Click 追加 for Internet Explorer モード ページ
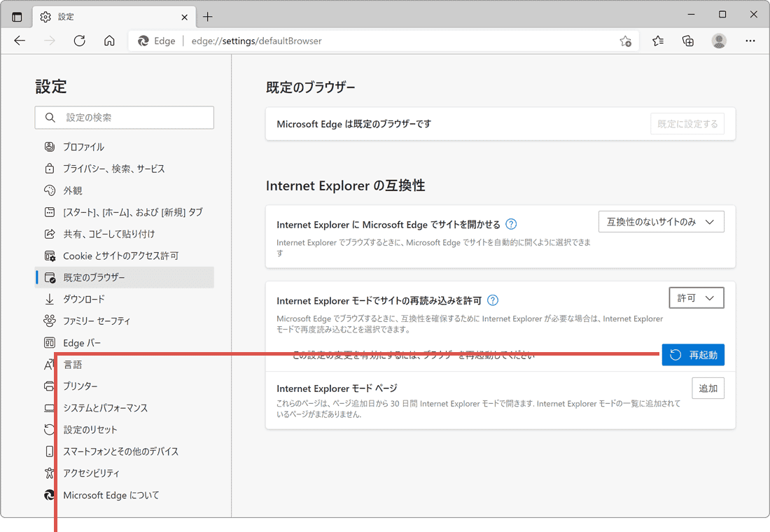770x532 pixels. coord(708,388)
